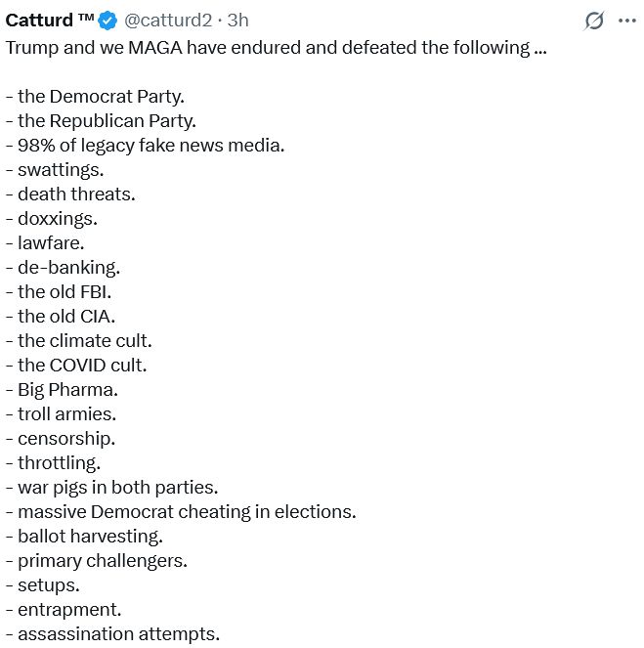This screenshot has width=644, height=648.
Task: Click the line "the Democrat Party."
Action: [x=95, y=97]
